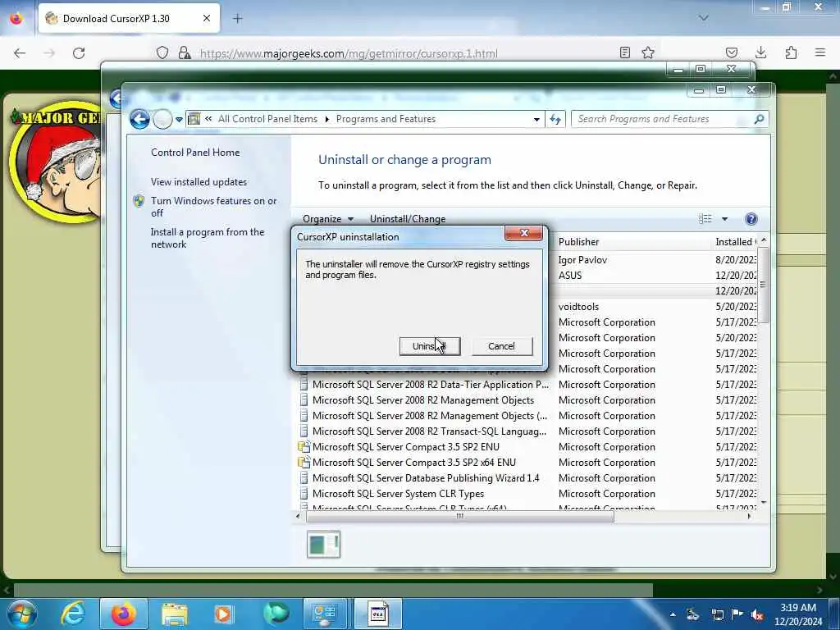840x630 pixels.
Task: Bookmark this page with star icon
Action: click(x=648, y=52)
